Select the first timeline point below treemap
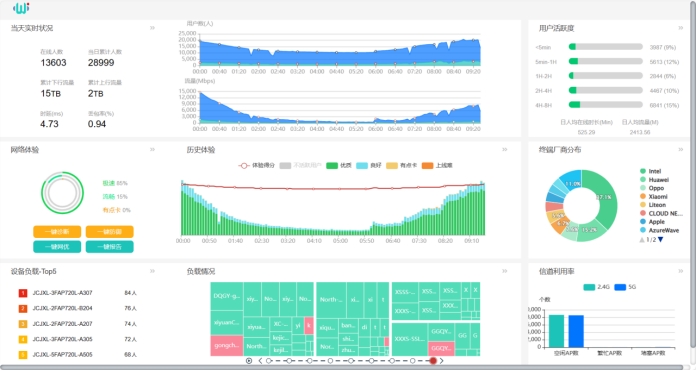Viewport: 697px width, 371px height. (268, 361)
